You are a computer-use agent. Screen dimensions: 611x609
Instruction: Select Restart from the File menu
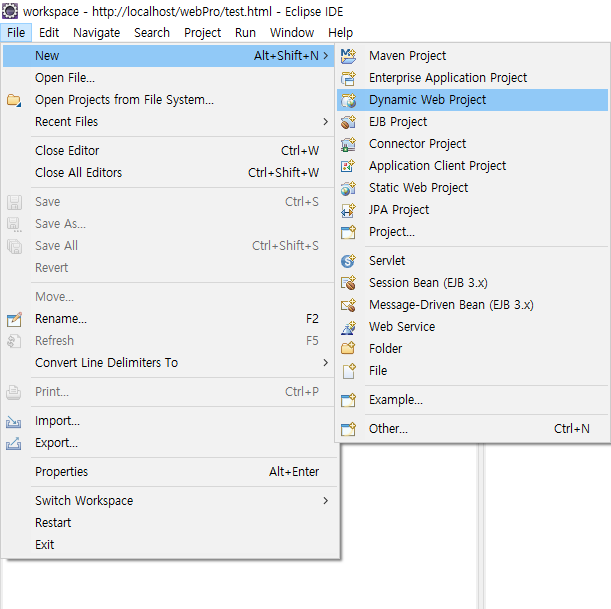pos(169,522)
